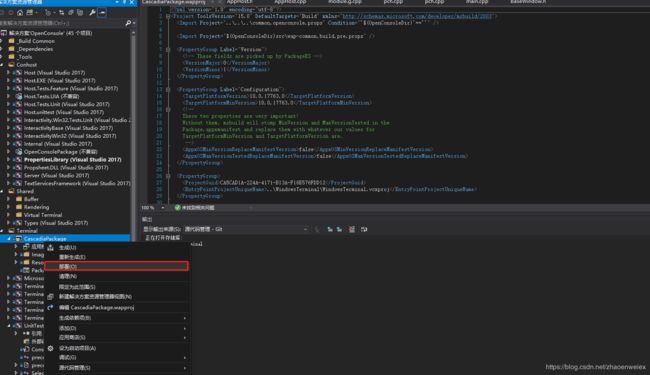Choose Deploy (部署) in the context menu
Viewport: 650px width, 375px height.
click(x=116, y=266)
